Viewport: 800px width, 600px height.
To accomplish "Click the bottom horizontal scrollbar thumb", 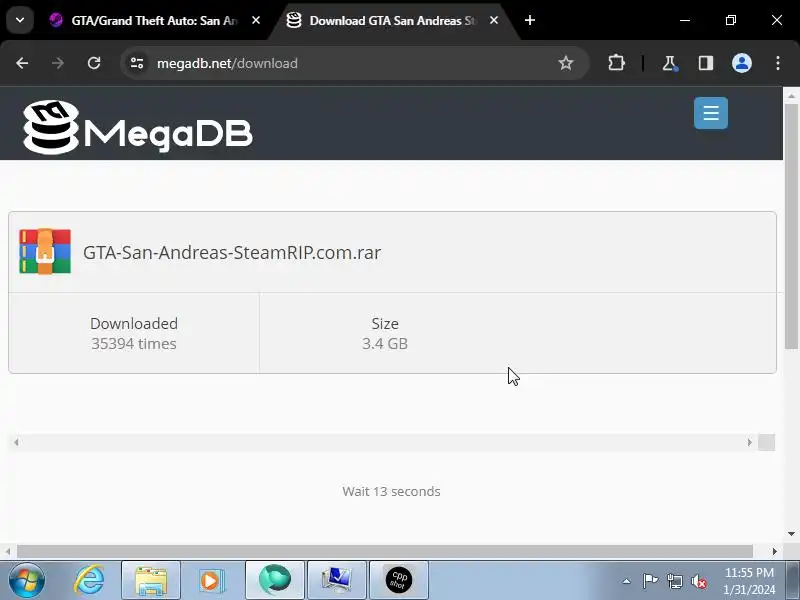I will (385, 552).
